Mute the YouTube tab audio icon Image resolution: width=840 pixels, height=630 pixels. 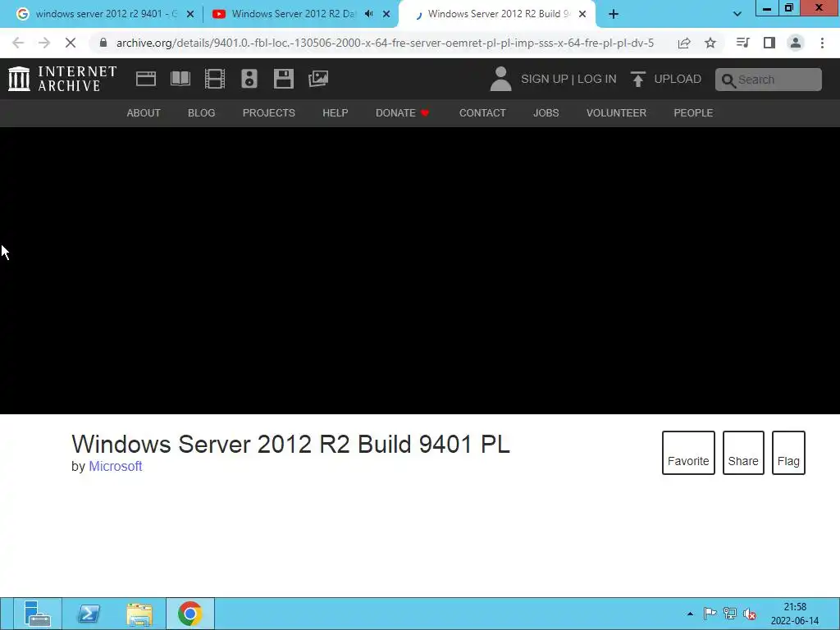pyautogui.click(x=368, y=14)
